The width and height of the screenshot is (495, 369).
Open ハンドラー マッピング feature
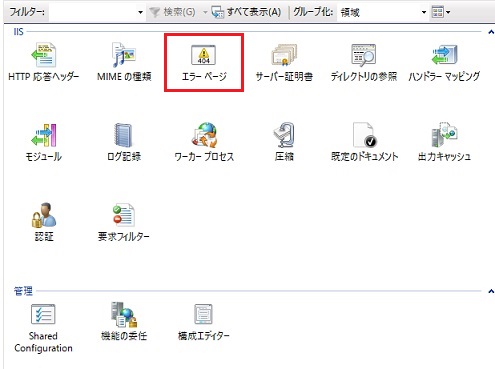444,62
